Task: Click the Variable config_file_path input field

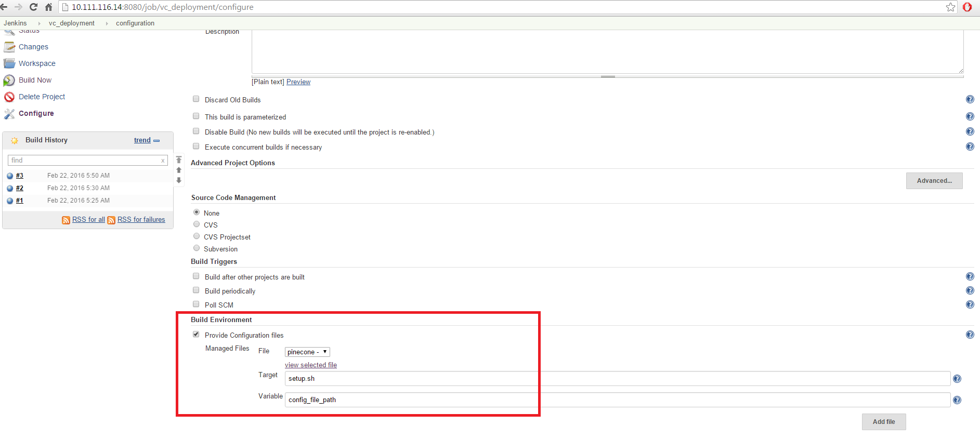Action: (617, 400)
